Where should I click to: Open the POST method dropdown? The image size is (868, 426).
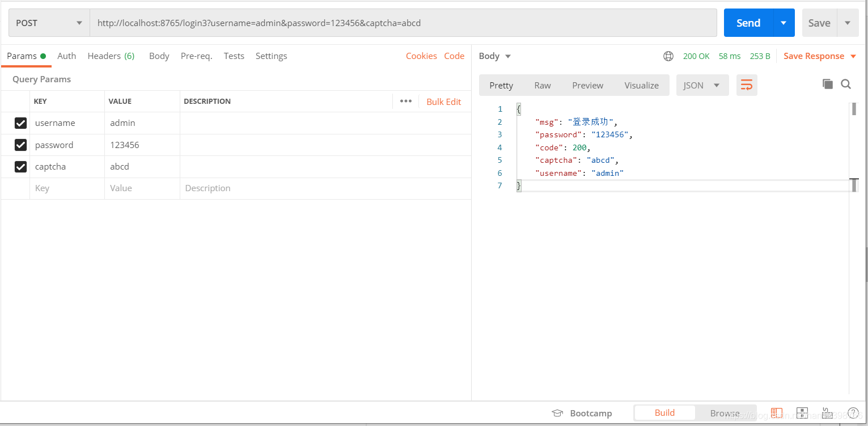(49, 23)
